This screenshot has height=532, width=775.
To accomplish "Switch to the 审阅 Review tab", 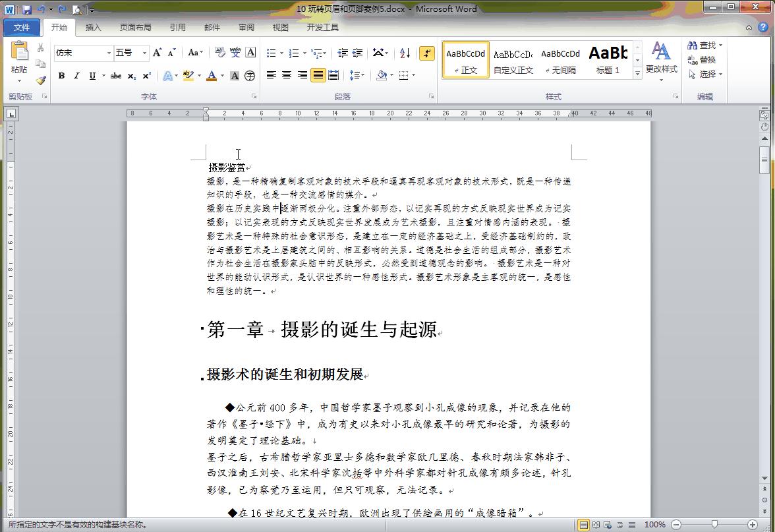I will [246, 27].
